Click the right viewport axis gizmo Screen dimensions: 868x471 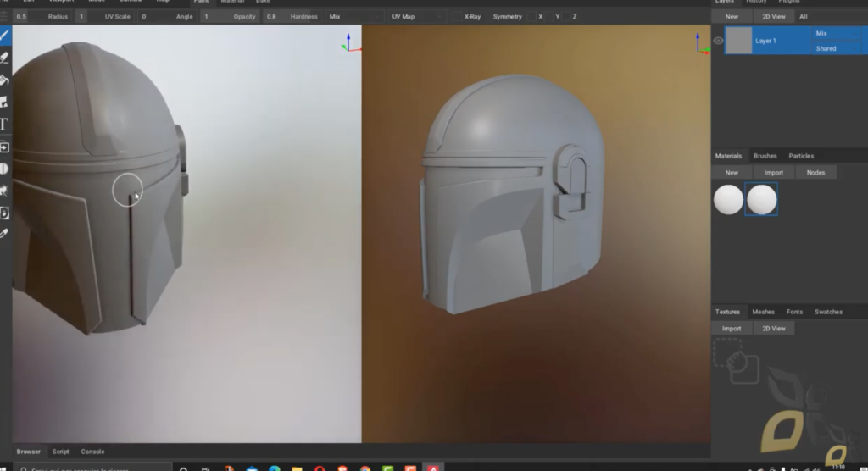(x=701, y=44)
